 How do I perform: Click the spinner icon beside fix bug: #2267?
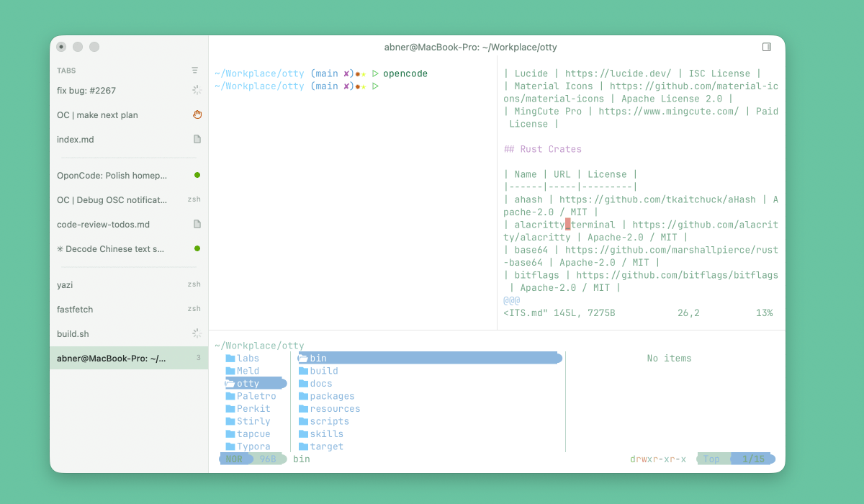pos(197,90)
